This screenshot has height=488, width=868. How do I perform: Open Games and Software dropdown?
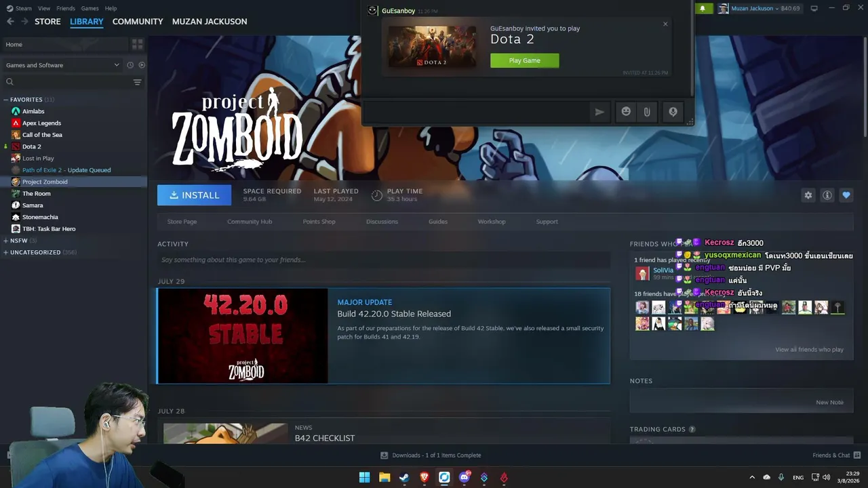pyautogui.click(x=62, y=65)
